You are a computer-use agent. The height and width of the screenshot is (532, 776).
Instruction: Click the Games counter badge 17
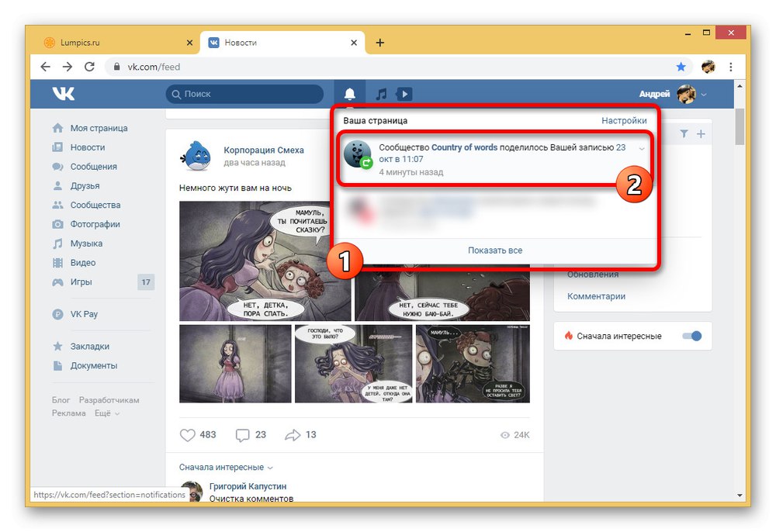pos(146,282)
